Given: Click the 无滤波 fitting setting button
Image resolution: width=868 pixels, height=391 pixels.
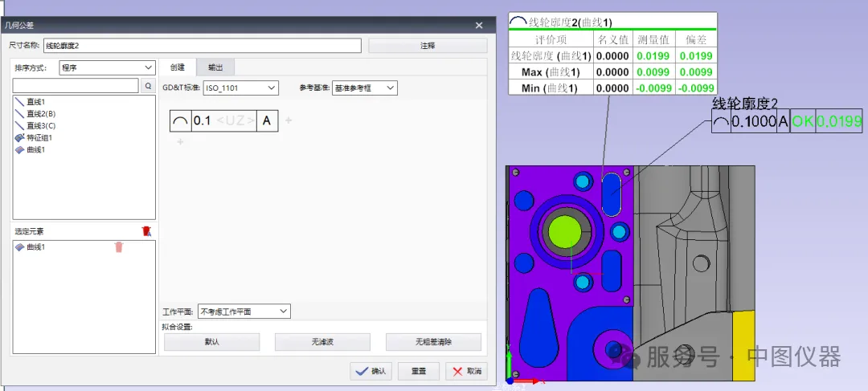Looking at the screenshot, I should click(x=322, y=342).
